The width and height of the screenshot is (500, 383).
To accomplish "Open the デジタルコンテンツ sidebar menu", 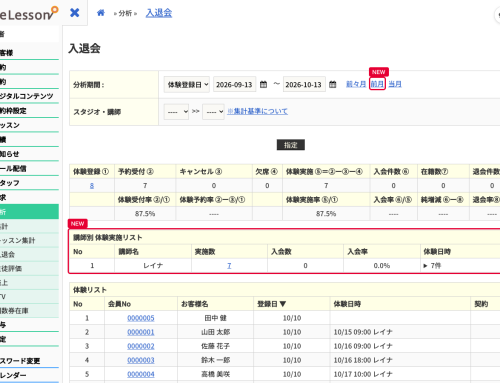I will (29, 96).
